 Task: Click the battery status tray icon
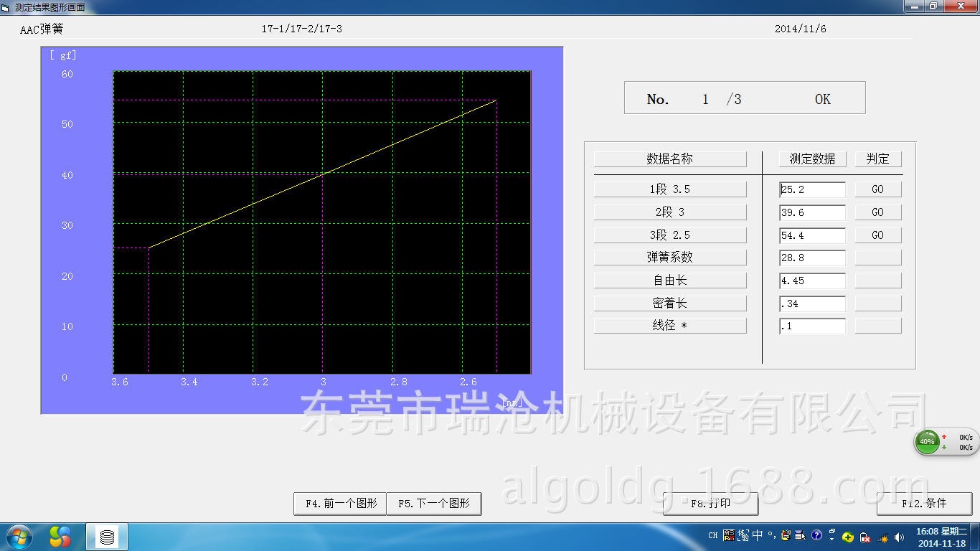(x=865, y=537)
